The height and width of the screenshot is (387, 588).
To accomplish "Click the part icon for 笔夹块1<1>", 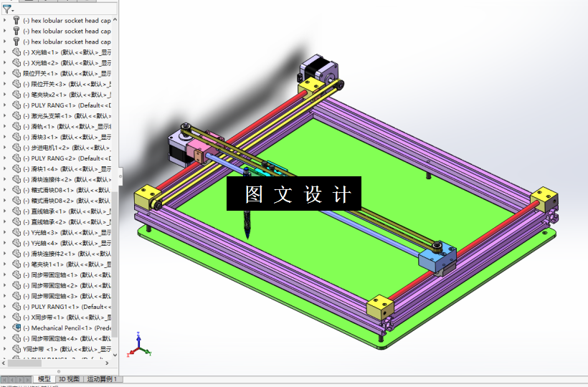I will coord(16,264).
